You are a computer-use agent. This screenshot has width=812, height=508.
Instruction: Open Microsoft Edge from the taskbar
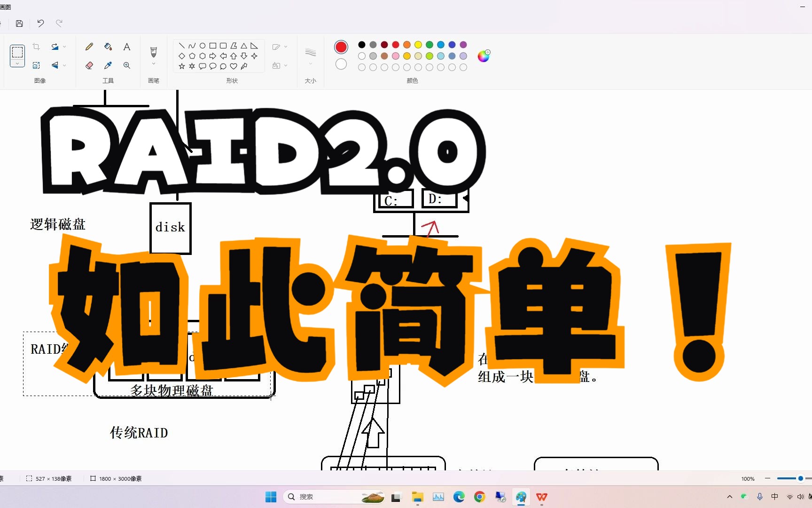(459, 497)
